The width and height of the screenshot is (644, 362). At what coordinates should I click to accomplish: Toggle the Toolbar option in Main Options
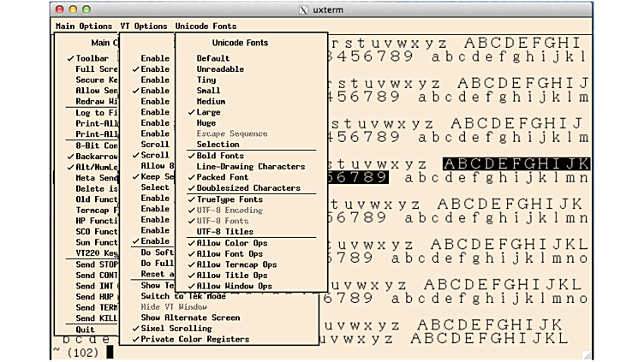(92, 58)
